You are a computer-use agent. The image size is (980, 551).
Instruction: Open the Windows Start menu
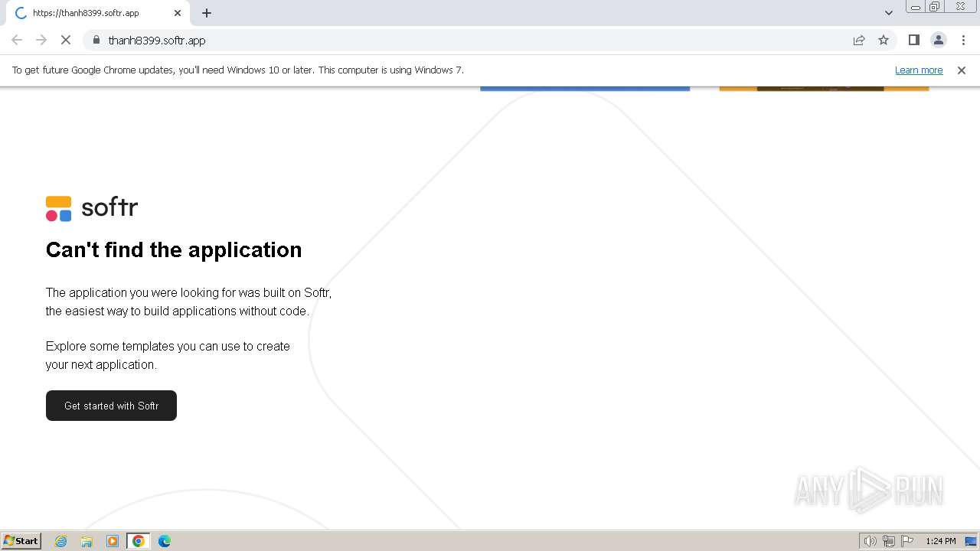[x=21, y=541]
